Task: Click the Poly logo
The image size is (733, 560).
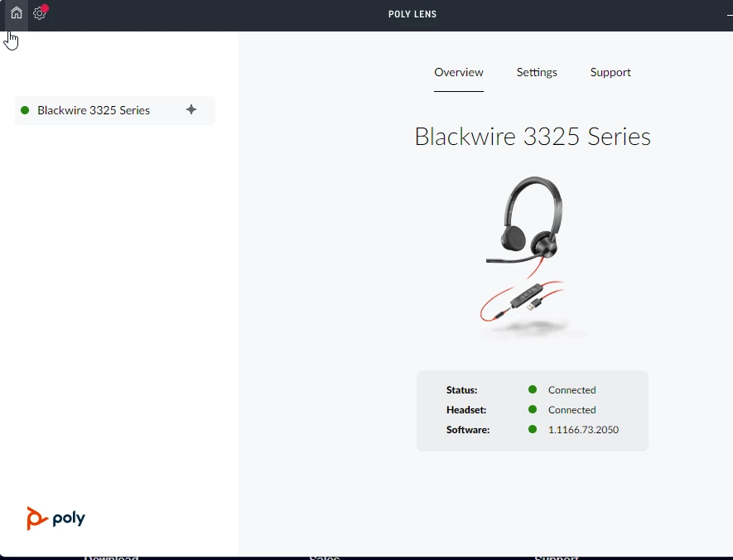Action: [x=56, y=518]
